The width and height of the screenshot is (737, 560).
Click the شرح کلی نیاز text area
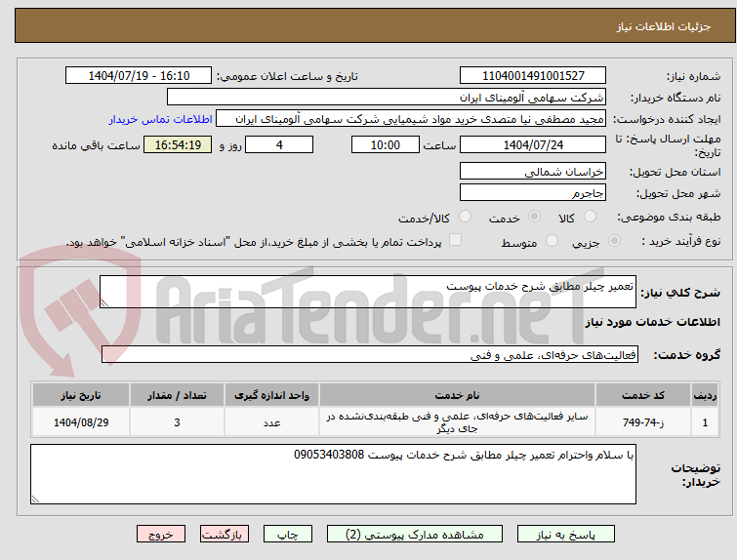pos(368,292)
